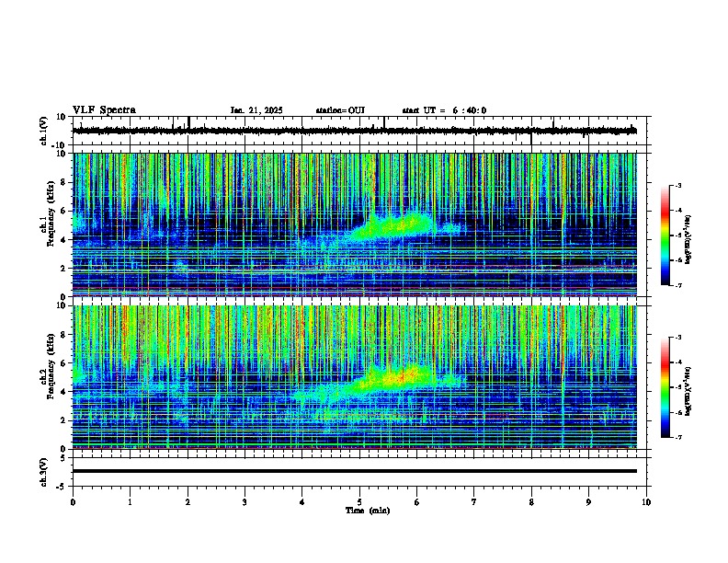Click tick label 10 on Time (min) axis

click(646, 502)
